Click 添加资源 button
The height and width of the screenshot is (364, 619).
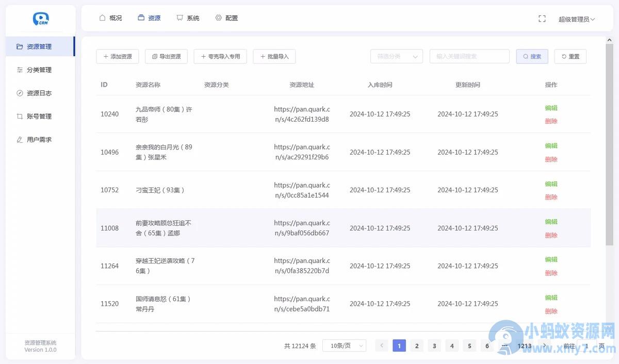(118, 56)
